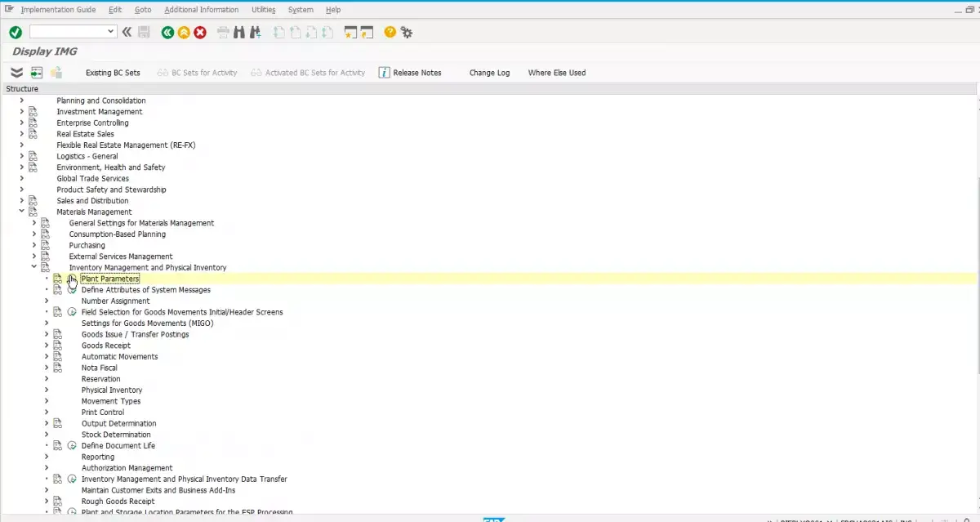Screen dimensions: 980x522
Task: Click the green Enter checkmark icon
Action: (16, 32)
